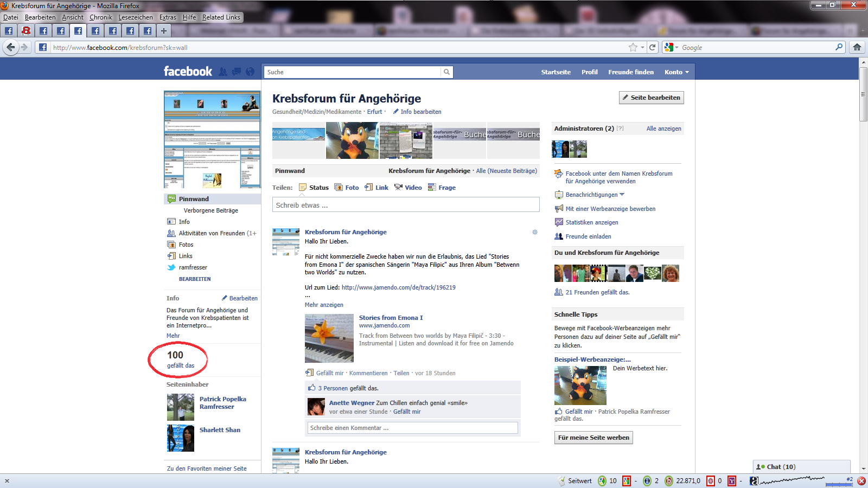The image size is (868, 488).
Task: Click the Seite bearbeiten button
Action: coord(651,98)
